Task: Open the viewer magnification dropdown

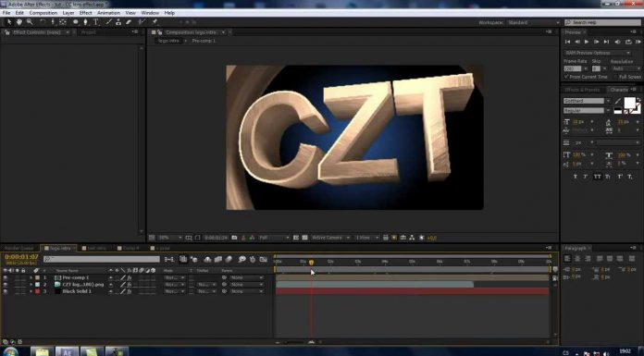Action: tap(170, 238)
